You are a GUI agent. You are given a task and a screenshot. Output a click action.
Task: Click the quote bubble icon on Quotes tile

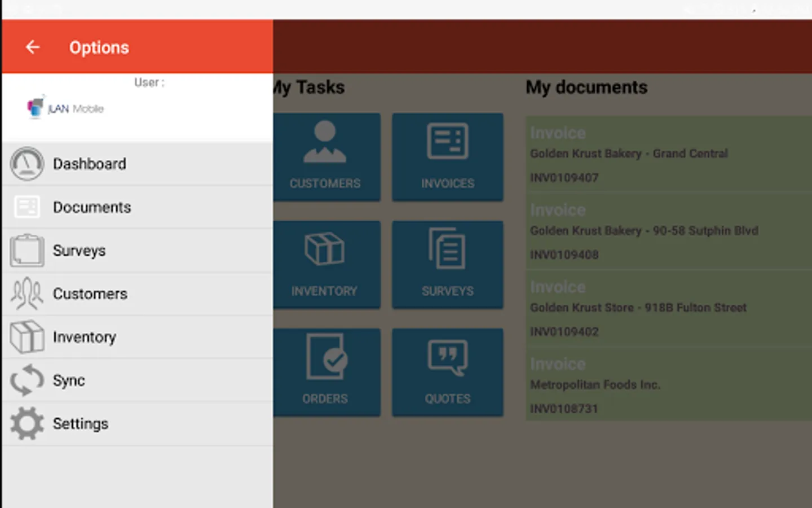(448, 358)
